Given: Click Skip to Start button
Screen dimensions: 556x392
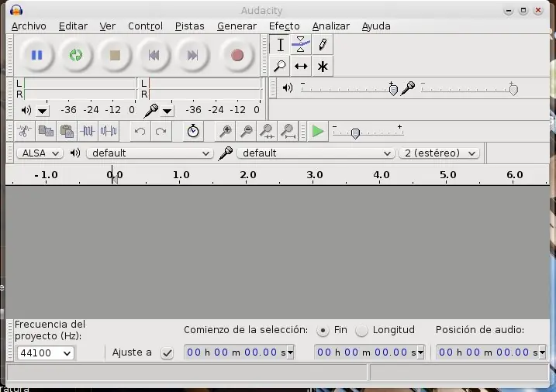Looking at the screenshot, I should (154, 55).
